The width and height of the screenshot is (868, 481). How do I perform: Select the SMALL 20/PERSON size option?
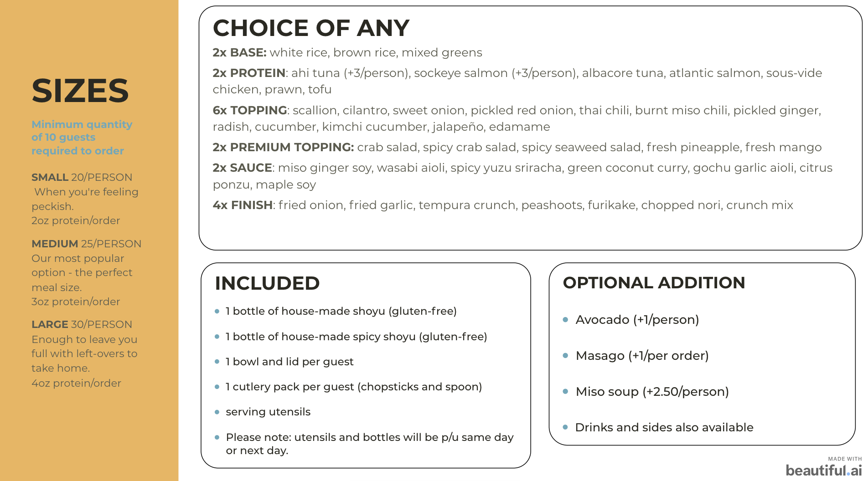click(x=82, y=177)
